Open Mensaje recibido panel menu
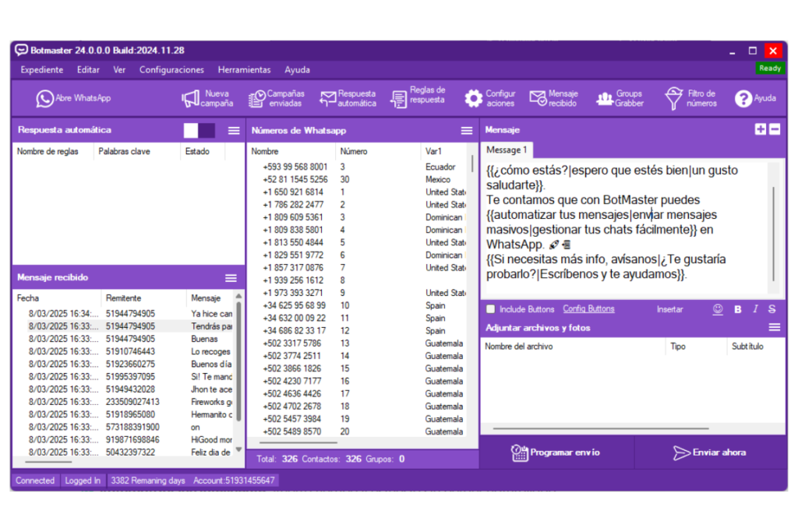This screenshot has height=532, width=798. click(231, 278)
